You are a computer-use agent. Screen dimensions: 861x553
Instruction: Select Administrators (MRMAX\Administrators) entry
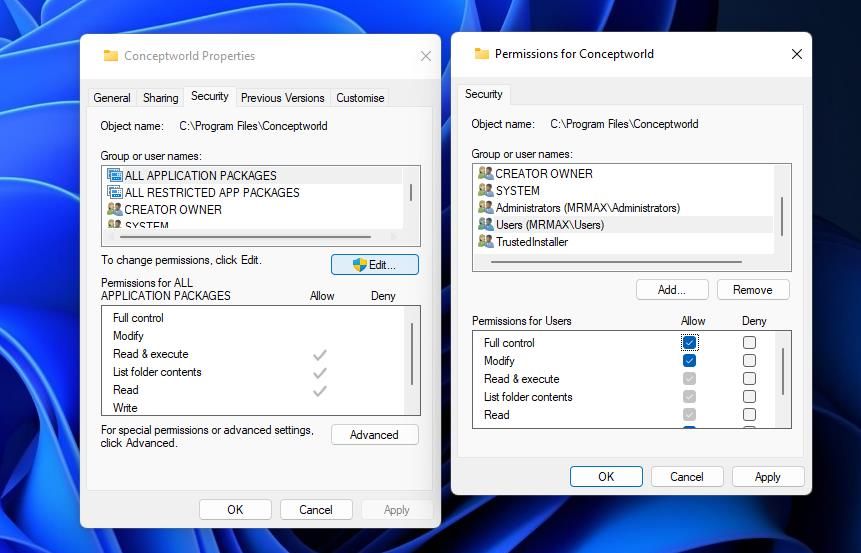pos(624,207)
